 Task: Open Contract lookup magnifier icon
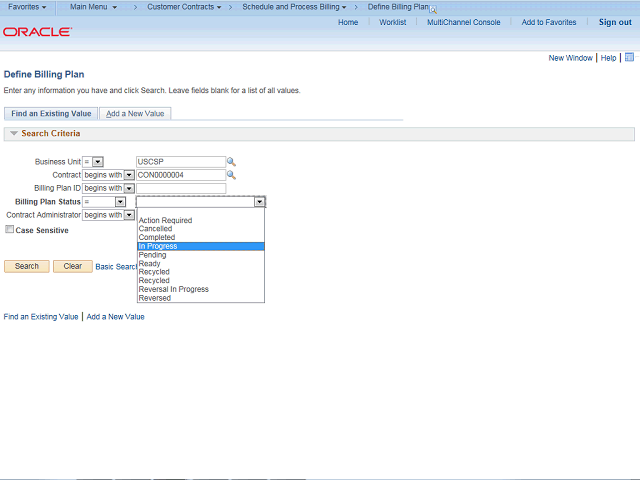[x=231, y=175]
